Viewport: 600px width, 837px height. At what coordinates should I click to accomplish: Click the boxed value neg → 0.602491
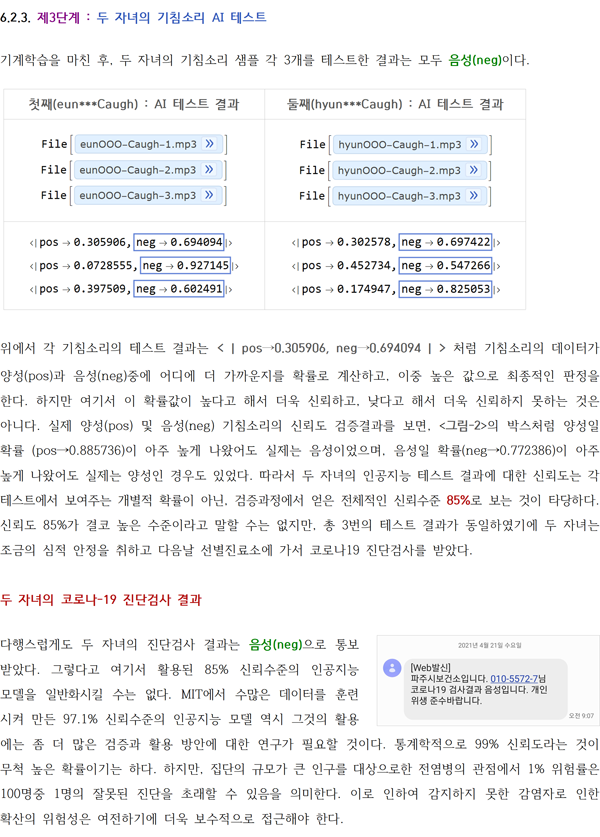[179, 289]
